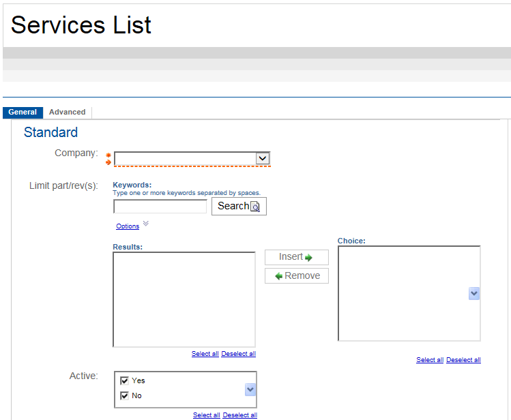This screenshot has width=511, height=420.
Task: Click Select all below Active options
Action: coord(206,415)
